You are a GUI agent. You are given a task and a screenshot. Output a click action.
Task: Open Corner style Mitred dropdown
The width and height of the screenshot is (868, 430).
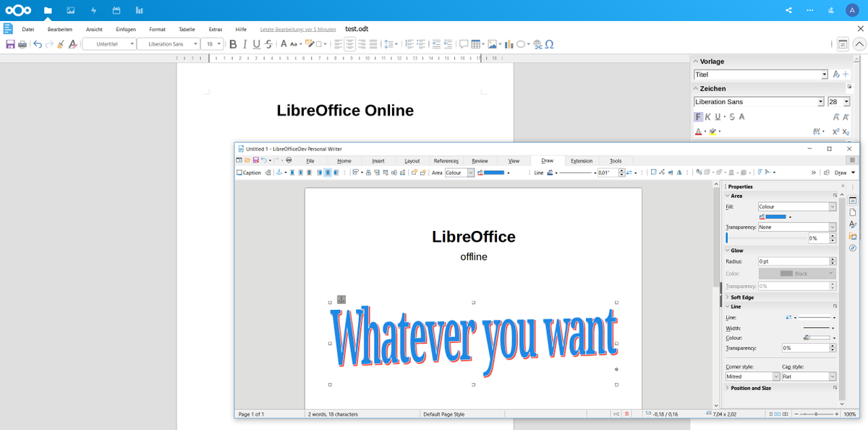(x=752, y=376)
